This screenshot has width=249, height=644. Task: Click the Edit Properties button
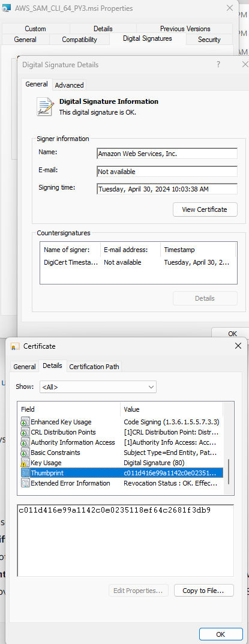point(138,591)
